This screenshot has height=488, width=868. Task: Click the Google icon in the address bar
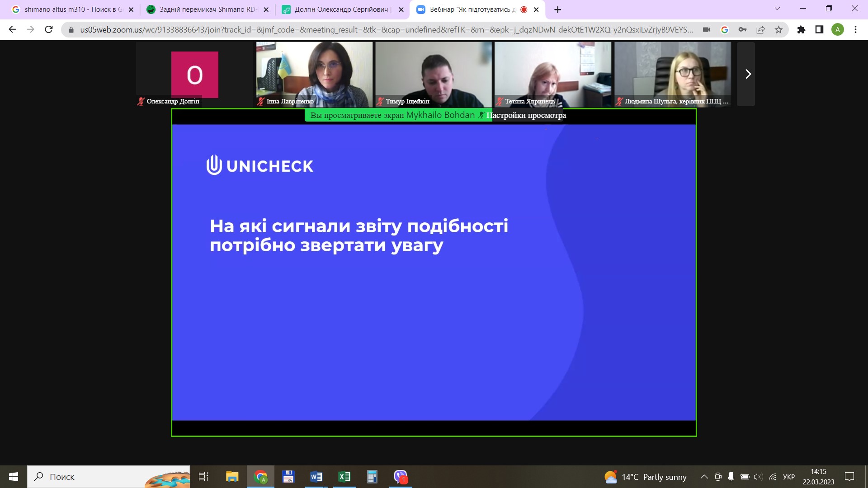click(x=725, y=30)
